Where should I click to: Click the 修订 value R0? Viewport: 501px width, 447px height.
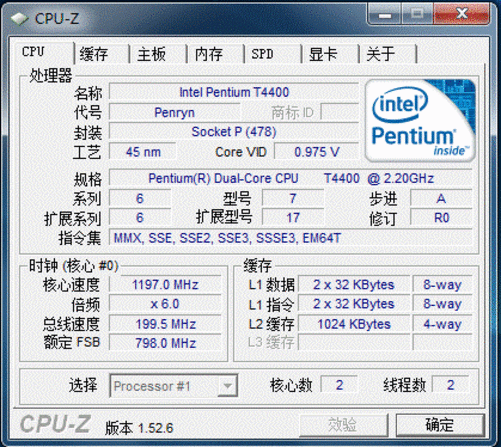[x=441, y=218]
